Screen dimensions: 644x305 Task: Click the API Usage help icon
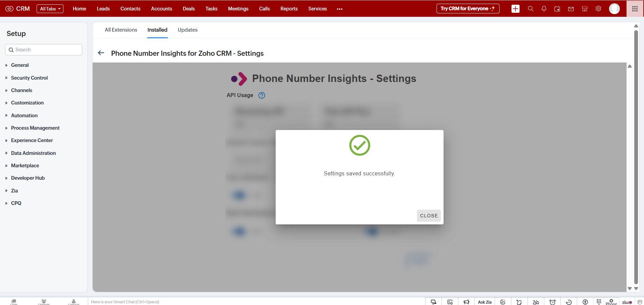point(262,95)
